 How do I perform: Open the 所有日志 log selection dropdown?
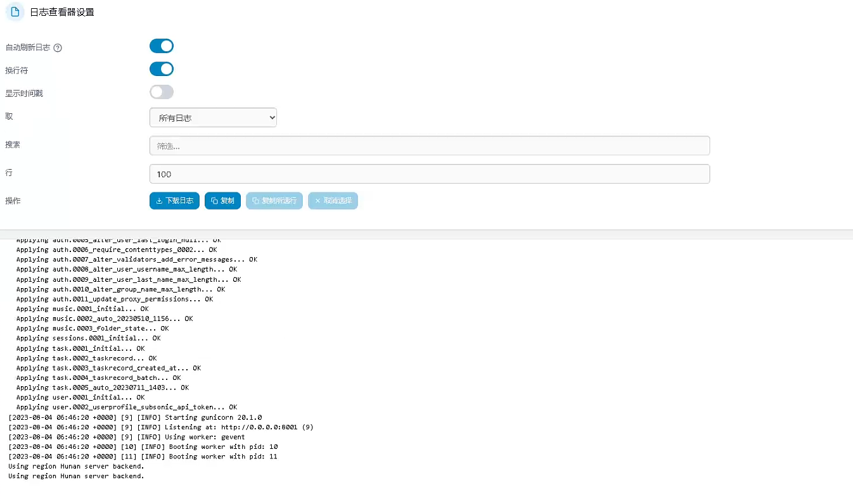click(x=213, y=117)
